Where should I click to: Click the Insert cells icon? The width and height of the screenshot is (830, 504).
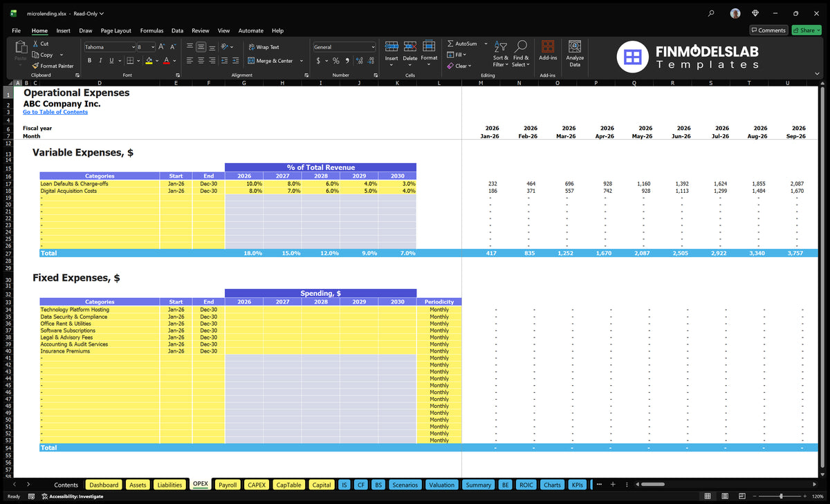[391, 46]
